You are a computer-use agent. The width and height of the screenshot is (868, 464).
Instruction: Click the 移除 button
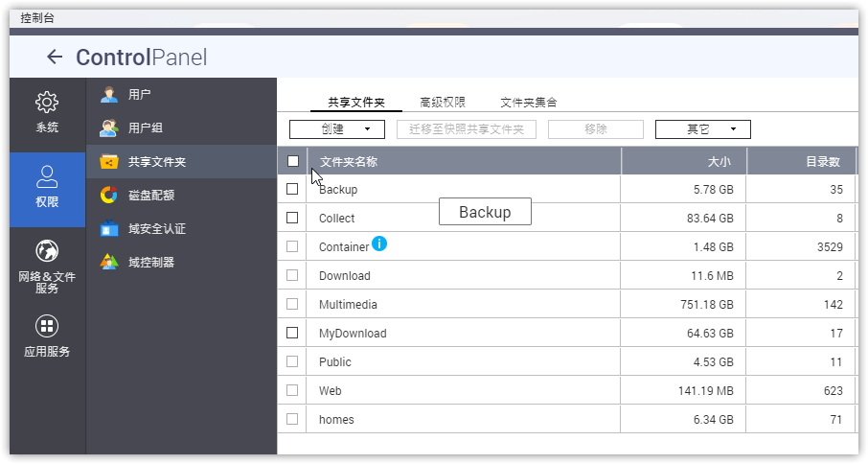pos(595,129)
